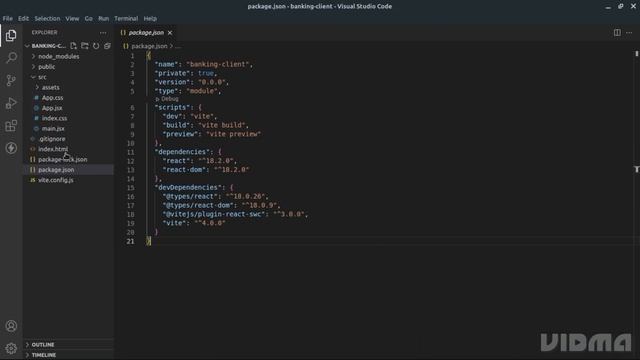Click the "@vitejs/plugin-react-swc" dependency key
640x360 pixels.
click(x=214, y=214)
